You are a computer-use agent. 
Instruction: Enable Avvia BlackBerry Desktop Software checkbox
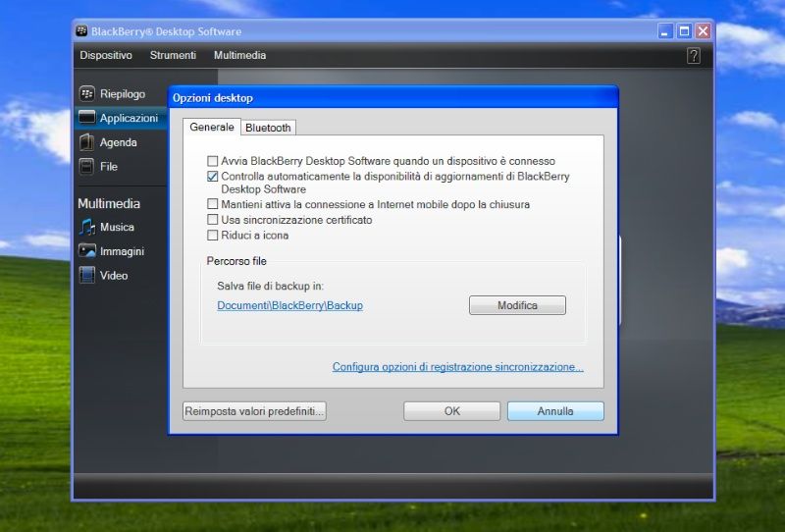click(x=212, y=161)
